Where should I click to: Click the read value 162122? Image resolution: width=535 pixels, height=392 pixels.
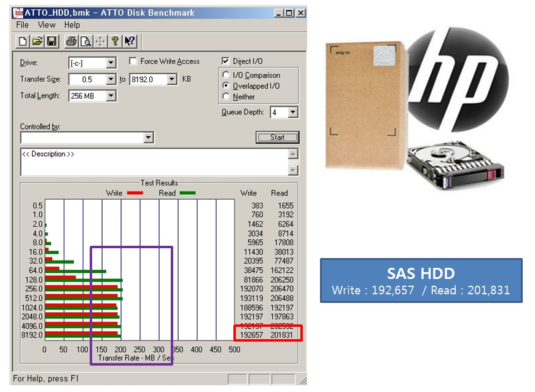click(x=282, y=270)
